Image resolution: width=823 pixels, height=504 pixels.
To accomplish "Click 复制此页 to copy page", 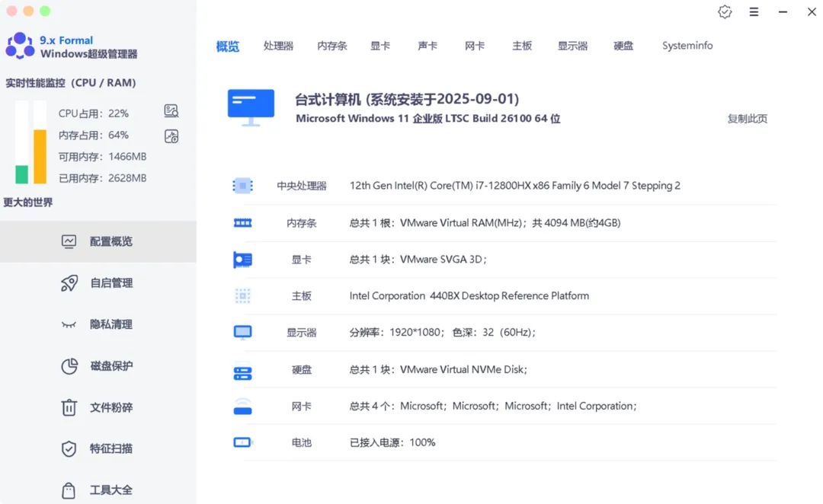I will tap(748, 119).
